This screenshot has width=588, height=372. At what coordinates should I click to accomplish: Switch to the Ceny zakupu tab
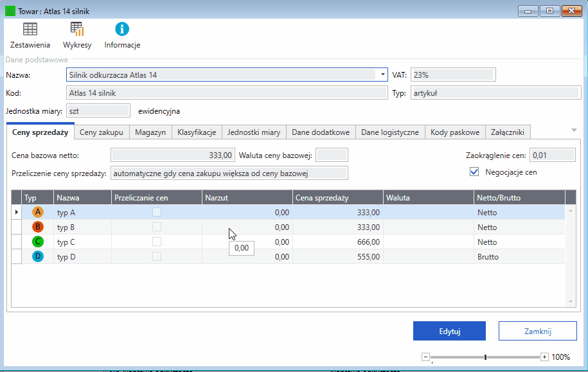pos(101,132)
